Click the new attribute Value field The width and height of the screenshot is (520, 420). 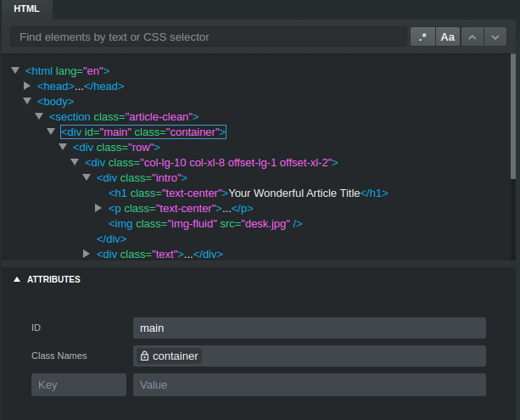tap(309, 384)
